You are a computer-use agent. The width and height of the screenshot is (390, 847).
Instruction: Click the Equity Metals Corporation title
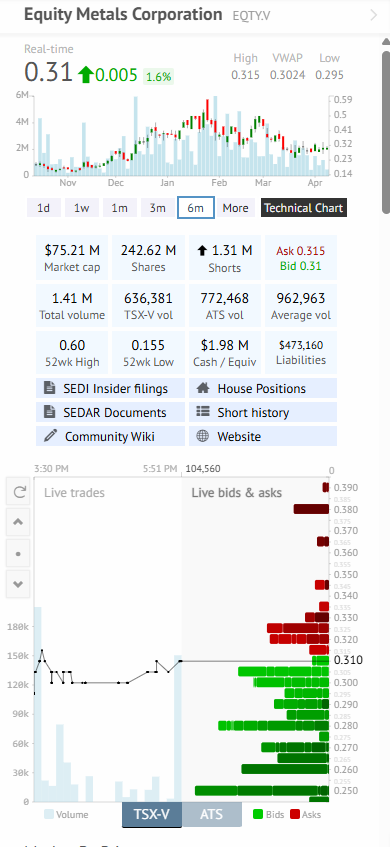click(x=123, y=15)
